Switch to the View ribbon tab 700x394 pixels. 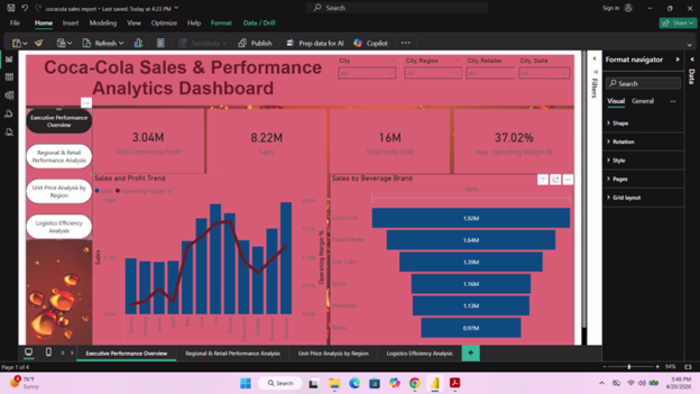[133, 23]
